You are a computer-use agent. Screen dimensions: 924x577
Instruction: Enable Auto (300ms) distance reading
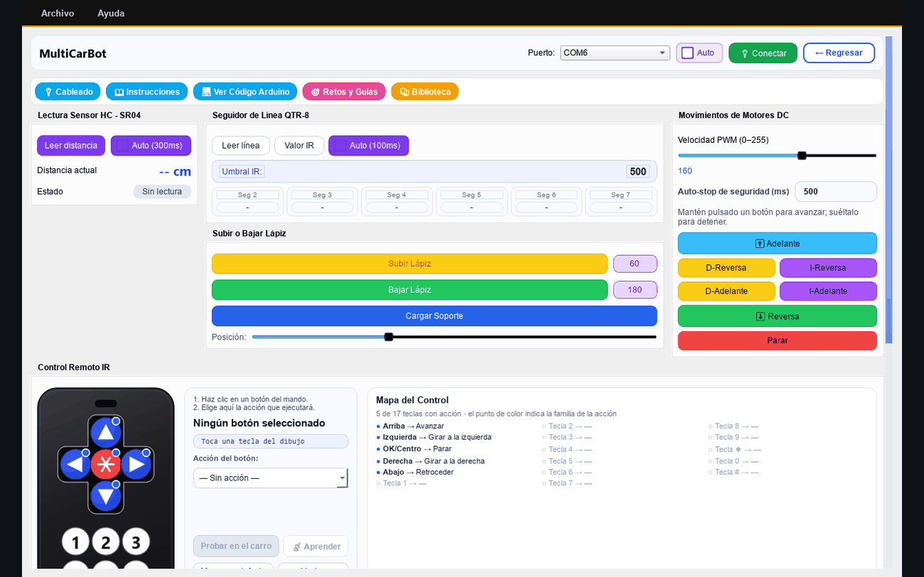[151, 146]
